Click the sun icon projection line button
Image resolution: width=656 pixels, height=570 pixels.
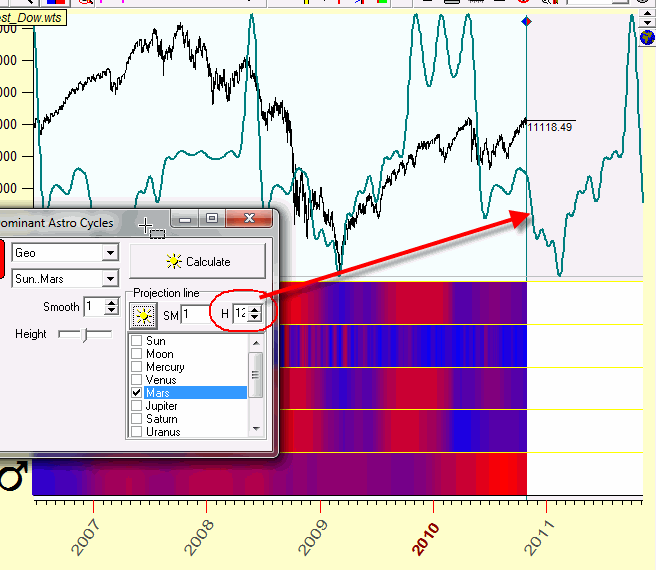click(143, 315)
